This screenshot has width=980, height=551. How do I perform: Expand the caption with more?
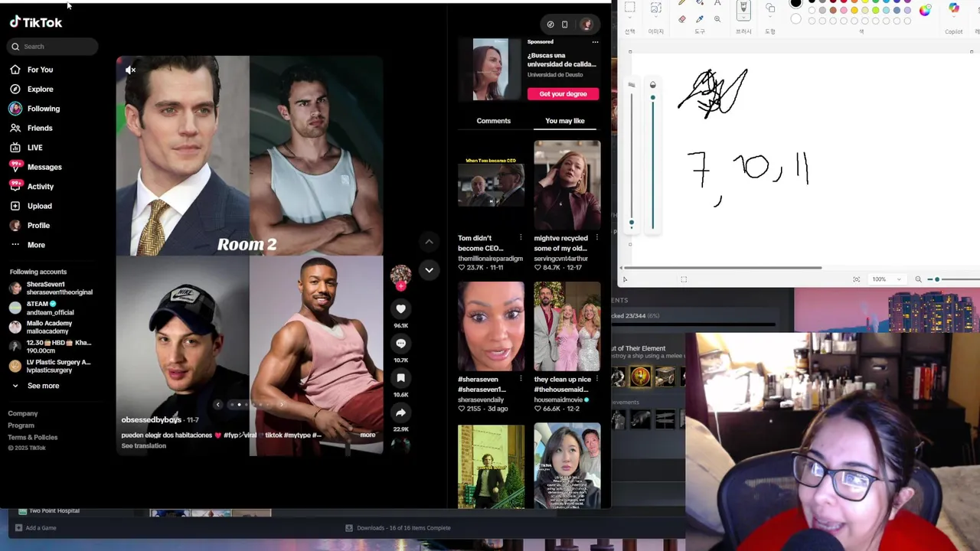(x=367, y=435)
